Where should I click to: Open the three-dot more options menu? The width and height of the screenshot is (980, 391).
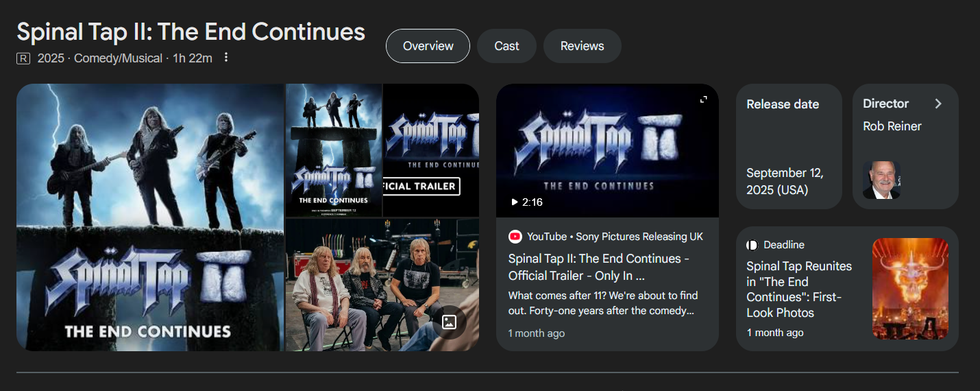(x=226, y=58)
